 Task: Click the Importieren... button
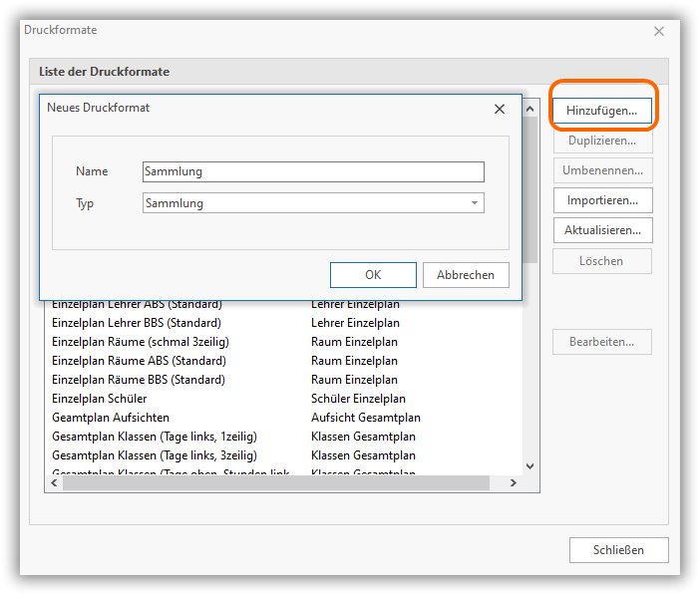point(601,200)
